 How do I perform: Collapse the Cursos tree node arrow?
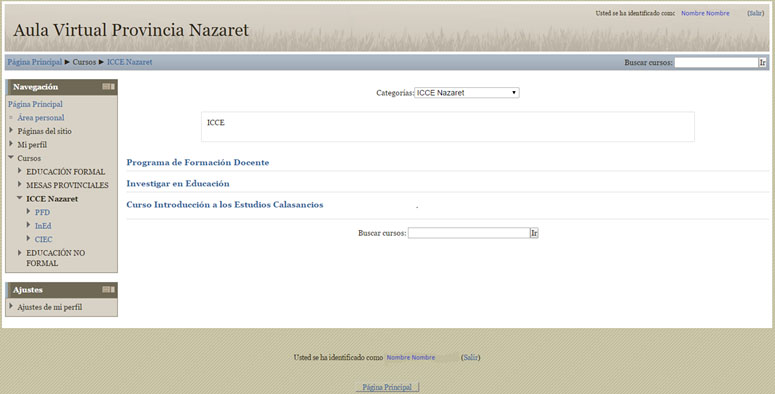point(11,158)
